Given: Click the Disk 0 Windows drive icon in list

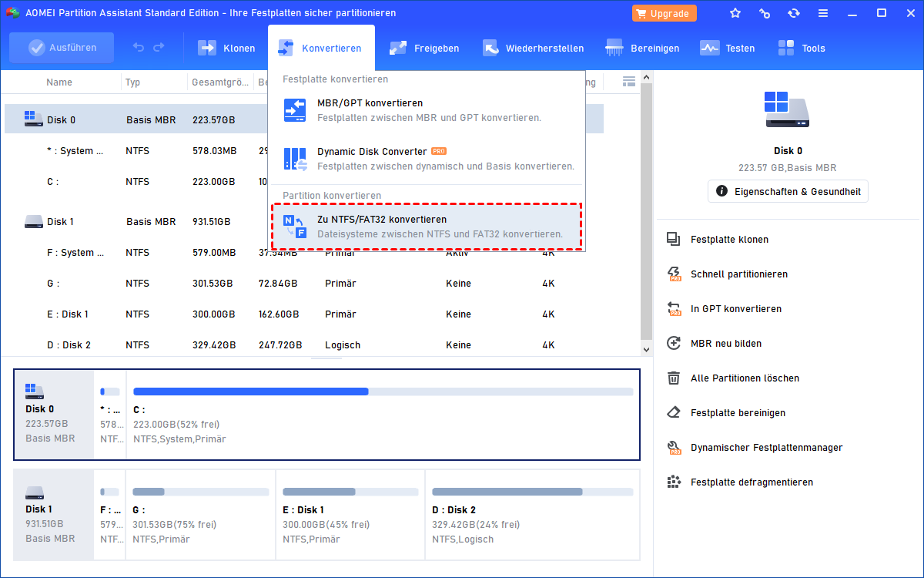Looking at the screenshot, I should tap(33, 119).
